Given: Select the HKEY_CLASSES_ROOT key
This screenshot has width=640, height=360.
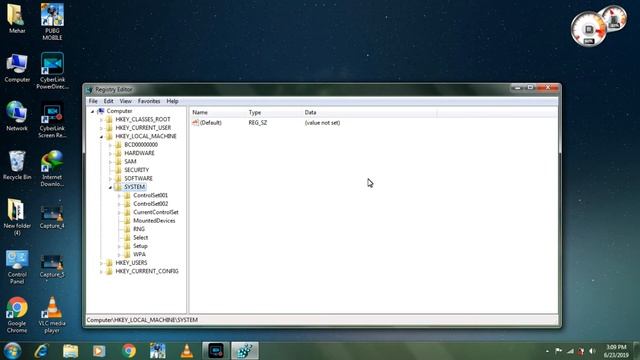Looking at the screenshot, I should [143, 120].
